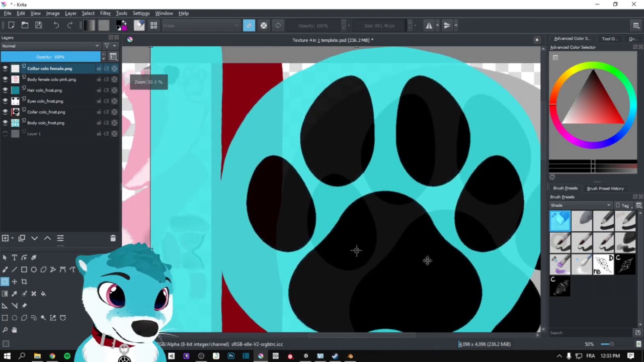Viewport: 644px width, 362px height.
Task: Open the brush blending mode combo box
Action: coord(201,26)
